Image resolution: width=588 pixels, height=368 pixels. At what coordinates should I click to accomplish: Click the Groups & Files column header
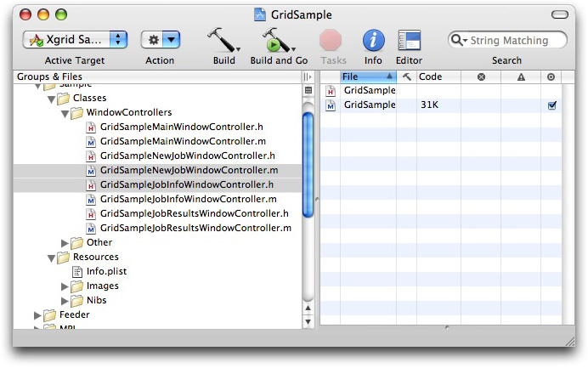pyautogui.click(x=157, y=76)
